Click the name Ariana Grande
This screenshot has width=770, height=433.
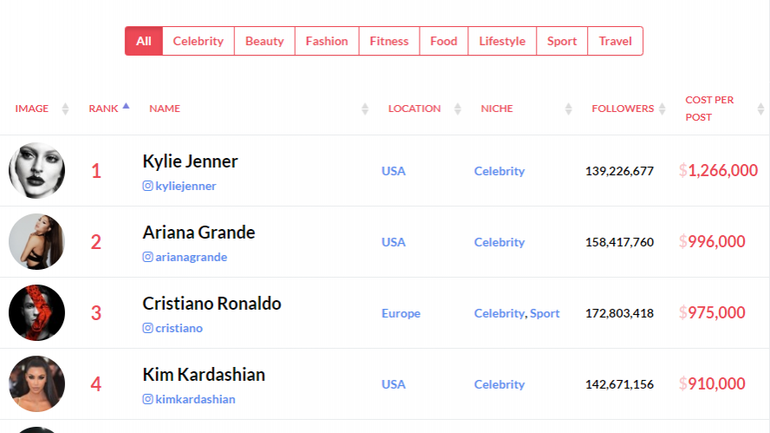point(199,233)
